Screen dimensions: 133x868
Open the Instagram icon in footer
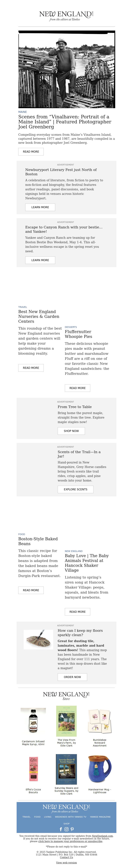[x=66, y=830]
